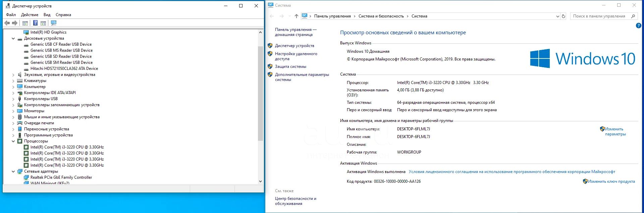
Task: Click the Мониторы category icon
Action: click(x=20, y=111)
